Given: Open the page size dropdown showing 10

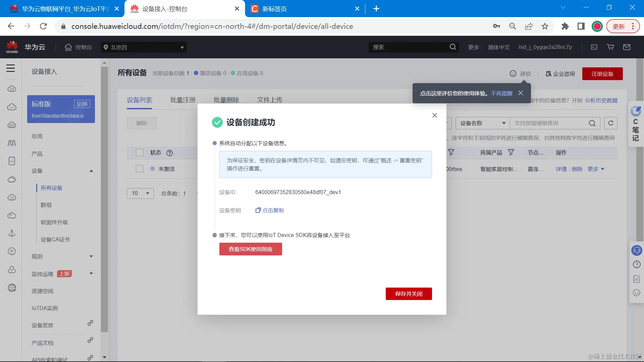Looking at the screenshot, I should [140, 193].
